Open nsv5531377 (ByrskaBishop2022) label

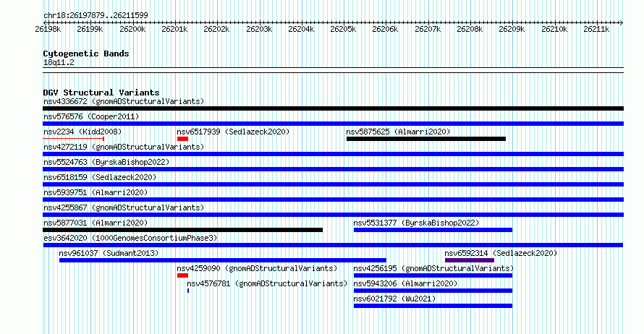417,223
